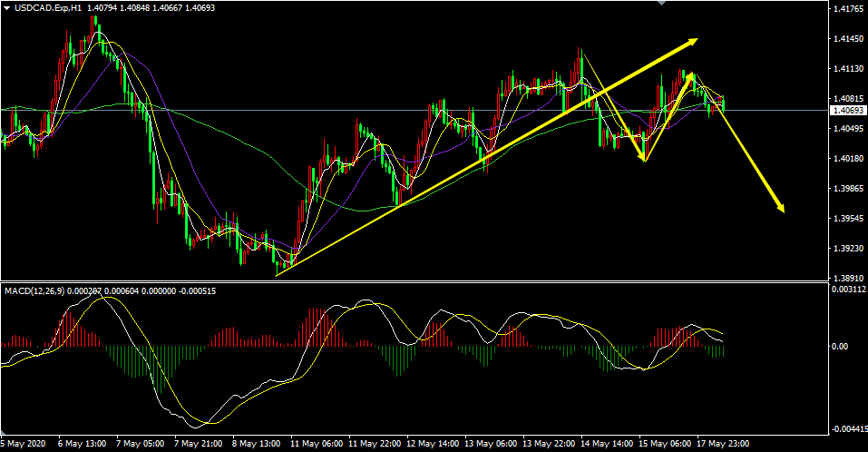Click the high price value 1.40848
Screen dimensions: 868x452
point(134,8)
